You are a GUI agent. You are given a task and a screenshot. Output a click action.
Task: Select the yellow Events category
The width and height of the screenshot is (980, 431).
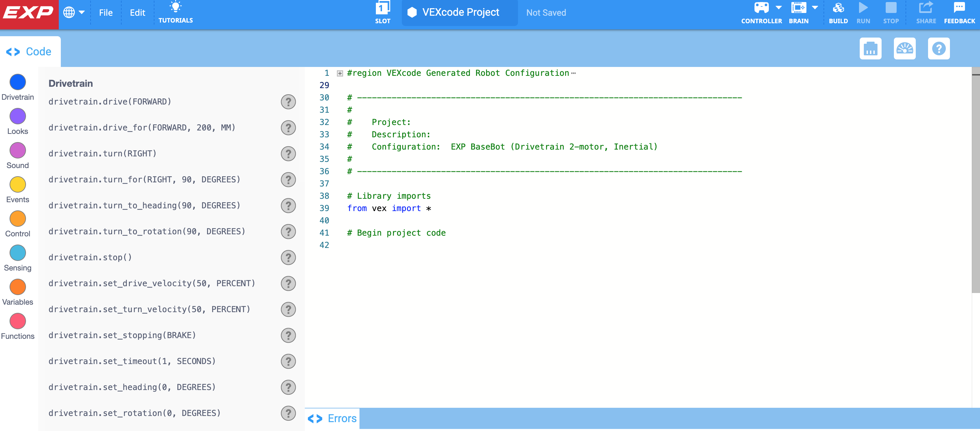pos(17,190)
